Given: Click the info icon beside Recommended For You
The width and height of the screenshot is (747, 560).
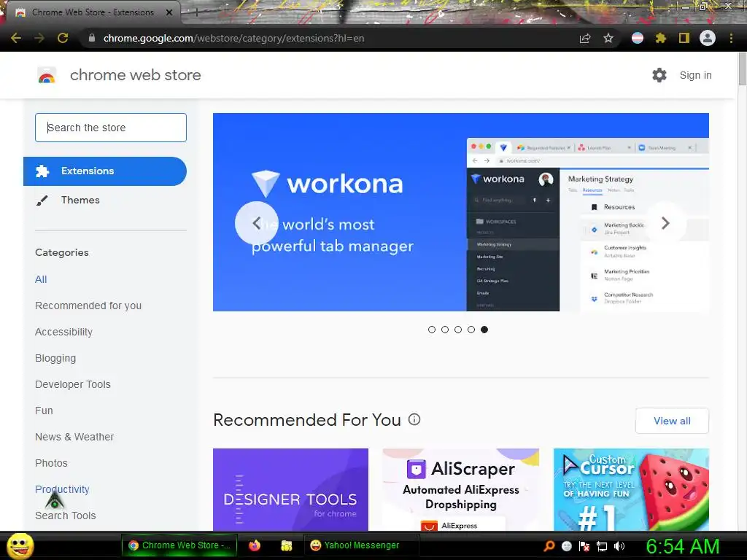Looking at the screenshot, I should coord(414,419).
